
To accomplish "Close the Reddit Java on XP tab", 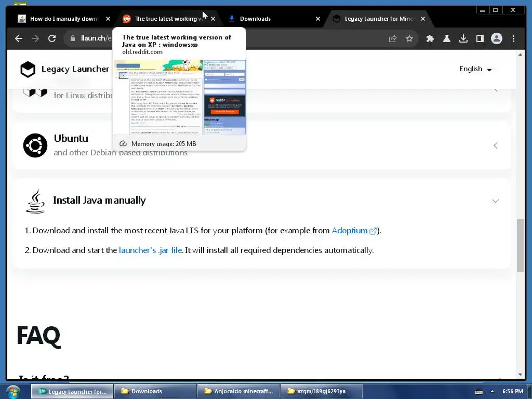I will (x=212, y=19).
